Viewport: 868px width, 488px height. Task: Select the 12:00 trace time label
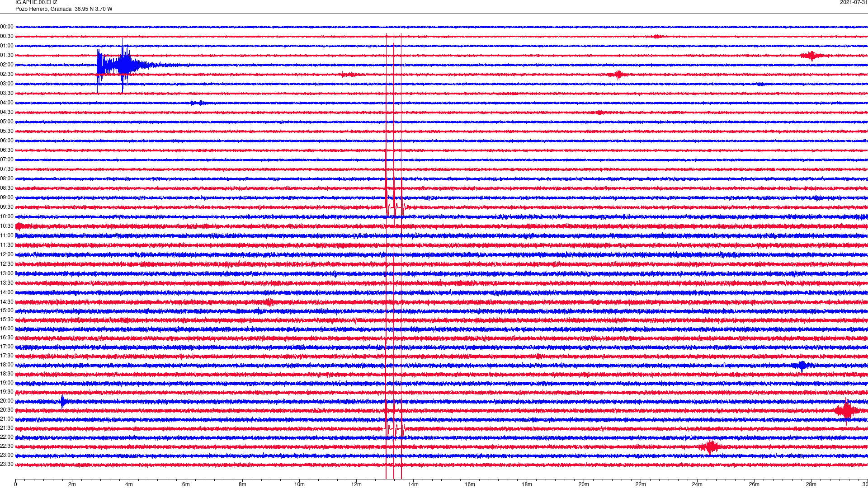pyautogui.click(x=7, y=254)
